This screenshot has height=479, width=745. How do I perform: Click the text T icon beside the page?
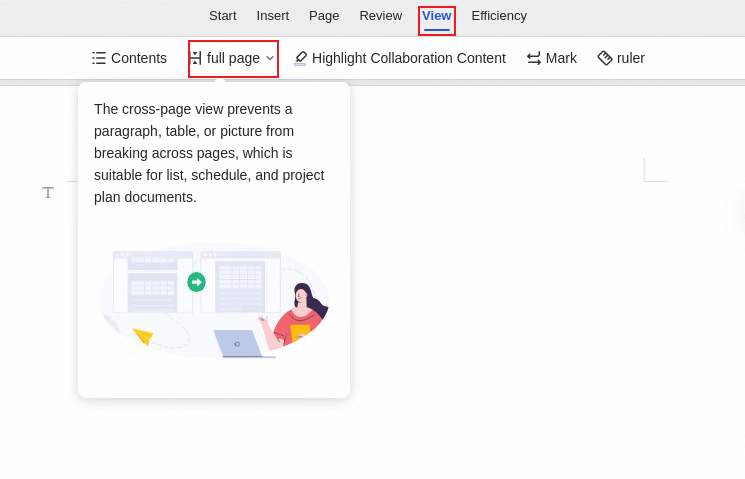click(x=48, y=192)
